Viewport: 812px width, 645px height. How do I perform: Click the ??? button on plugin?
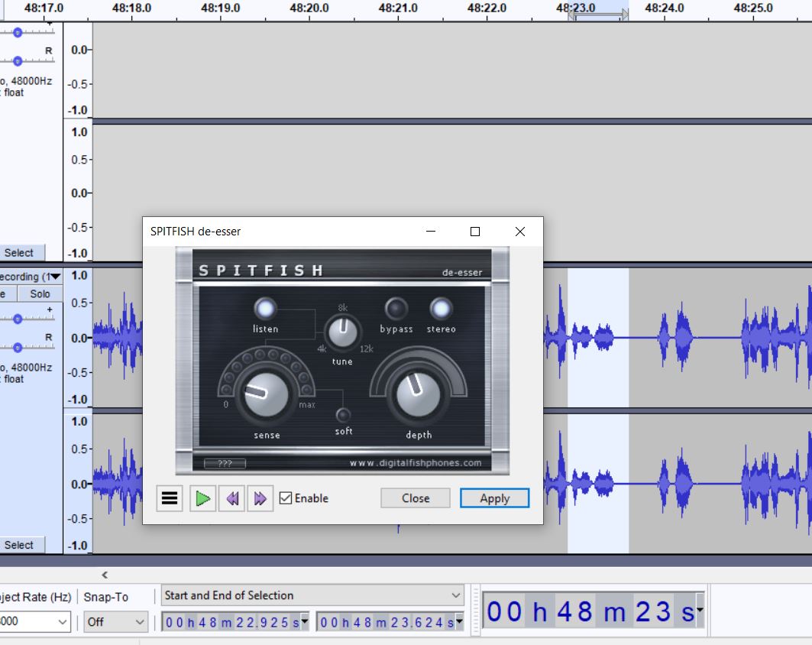[x=225, y=463]
